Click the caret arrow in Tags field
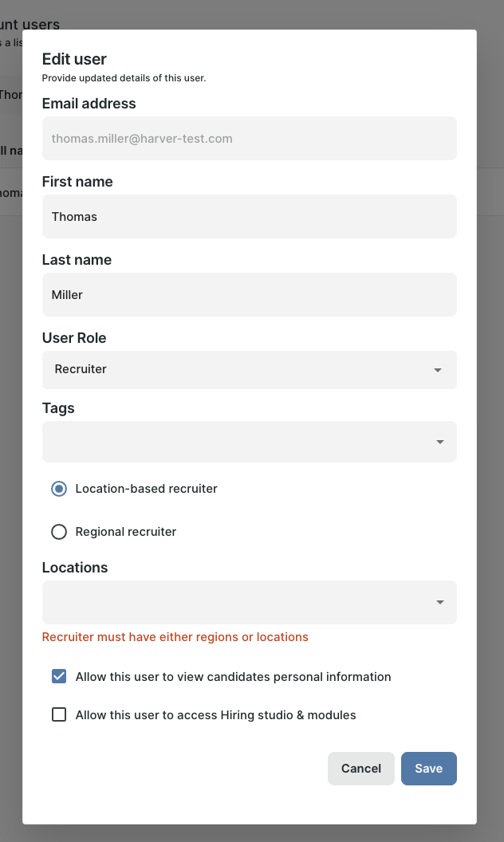 point(439,443)
